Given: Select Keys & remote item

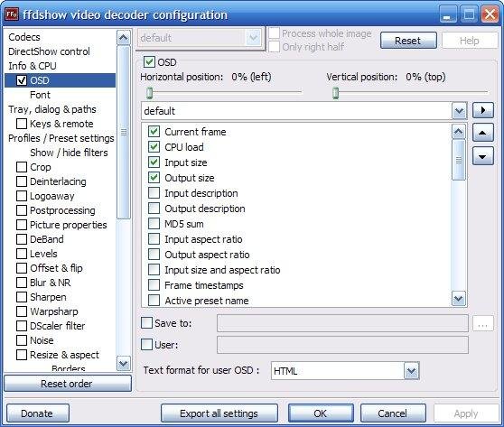Looking at the screenshot, I should (x=61, y=124).
